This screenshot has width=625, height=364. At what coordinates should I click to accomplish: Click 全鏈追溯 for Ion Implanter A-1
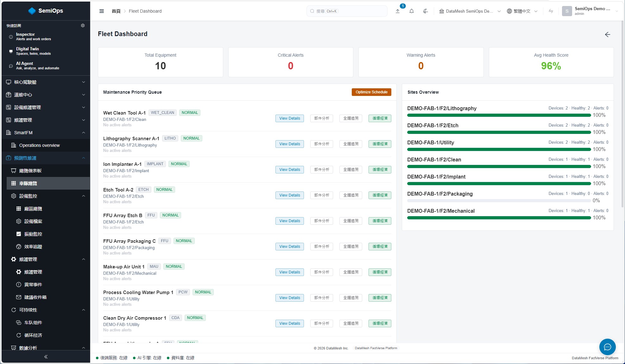click(351, 170)
